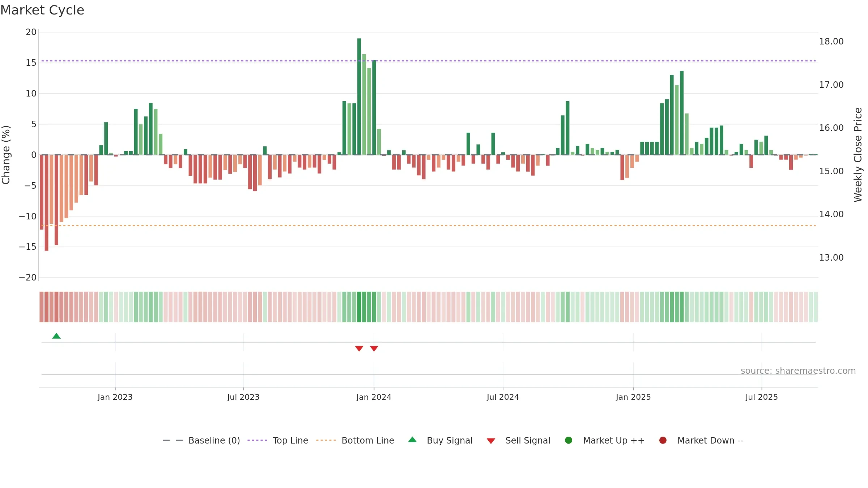Image resolution: width=868 pixels, height=488 pixels.
Task: Click the purple dotted line swatch in legend
Action: 257,440
